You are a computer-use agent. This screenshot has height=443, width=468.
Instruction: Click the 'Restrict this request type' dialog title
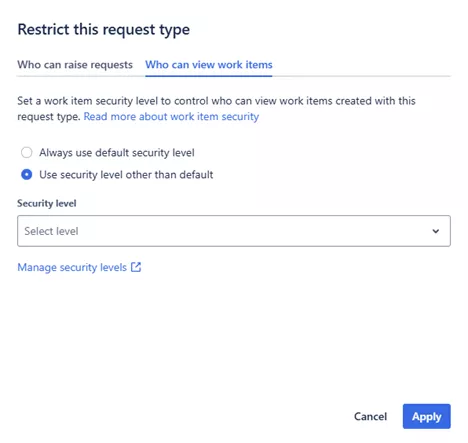coord(104,30)
